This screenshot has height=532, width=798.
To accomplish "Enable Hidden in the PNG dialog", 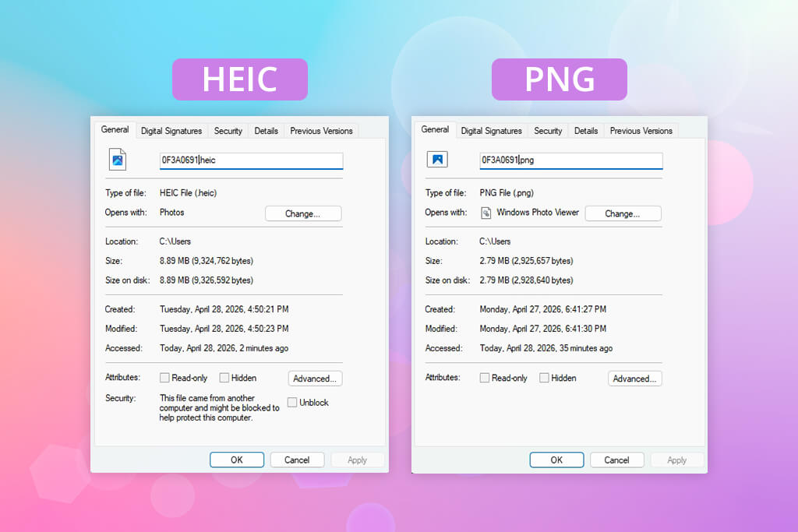I will 544,378.
